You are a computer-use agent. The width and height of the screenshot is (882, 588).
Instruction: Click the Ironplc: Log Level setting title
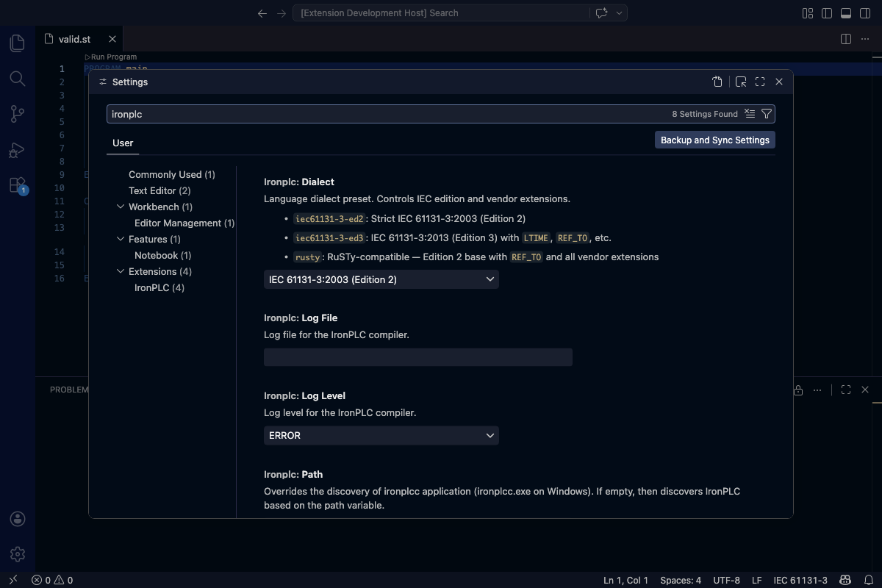pos(304,395)
